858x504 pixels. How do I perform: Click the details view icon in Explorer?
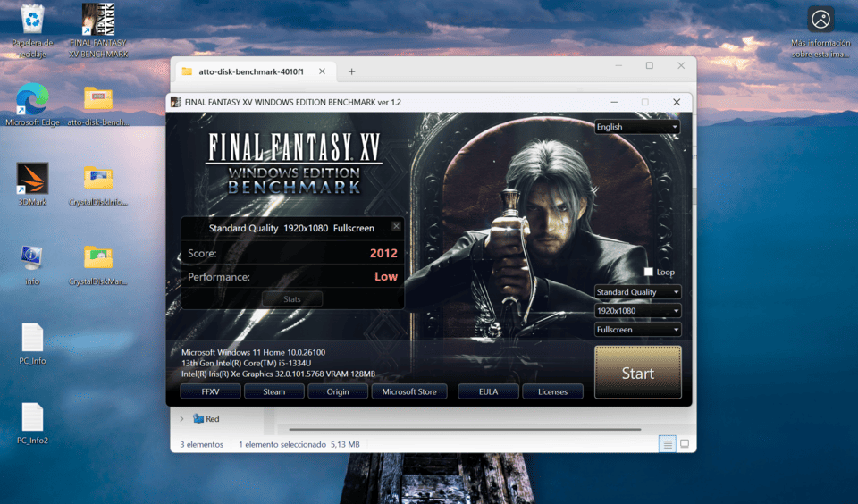click(x=667, y=443)
